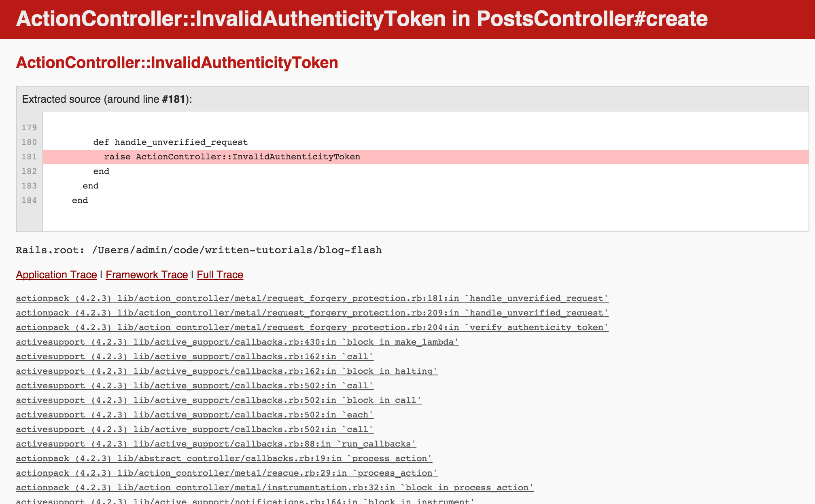This screenshot has width=815, height=504.
Task: Click the Application Trace link
Action: [x=57, y=275]
